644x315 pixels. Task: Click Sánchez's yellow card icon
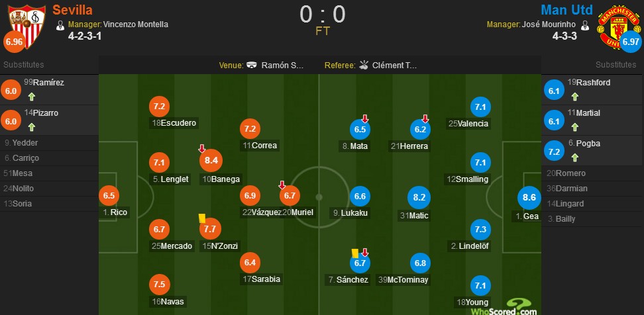tap(355, 252)
